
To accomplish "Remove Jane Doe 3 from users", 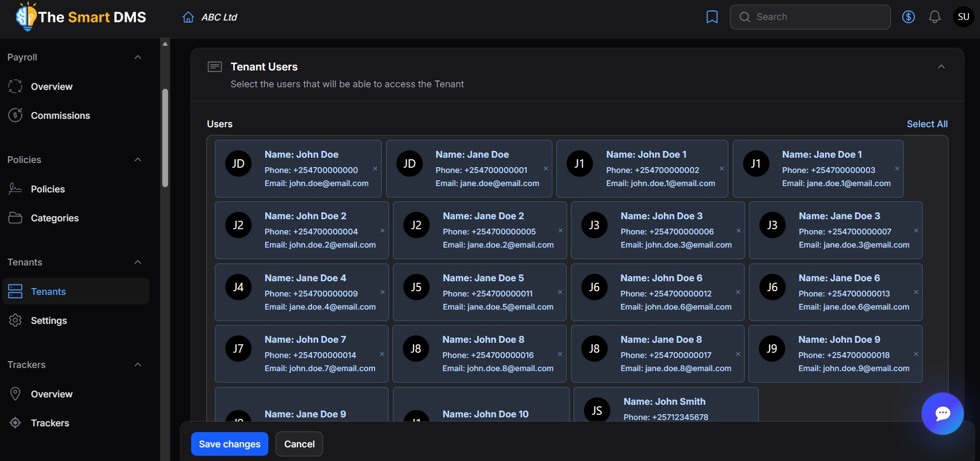I will (916, 231).
